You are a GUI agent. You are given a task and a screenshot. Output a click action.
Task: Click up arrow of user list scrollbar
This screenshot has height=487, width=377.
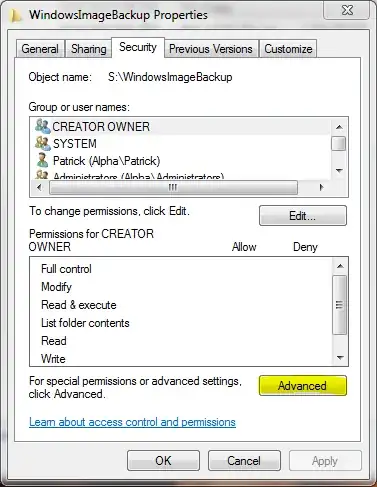[339, 127]
